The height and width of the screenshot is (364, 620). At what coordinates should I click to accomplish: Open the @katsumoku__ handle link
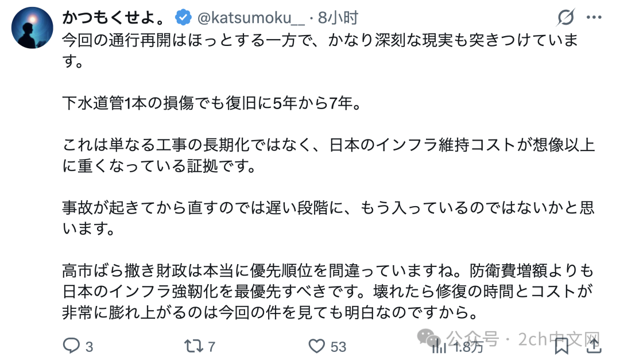point(251,18)
